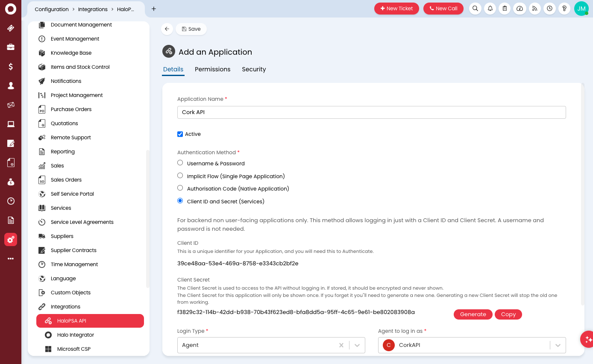Open the Configuration gear icon in left rail
The image size is (593, 364).
(11, 239)
